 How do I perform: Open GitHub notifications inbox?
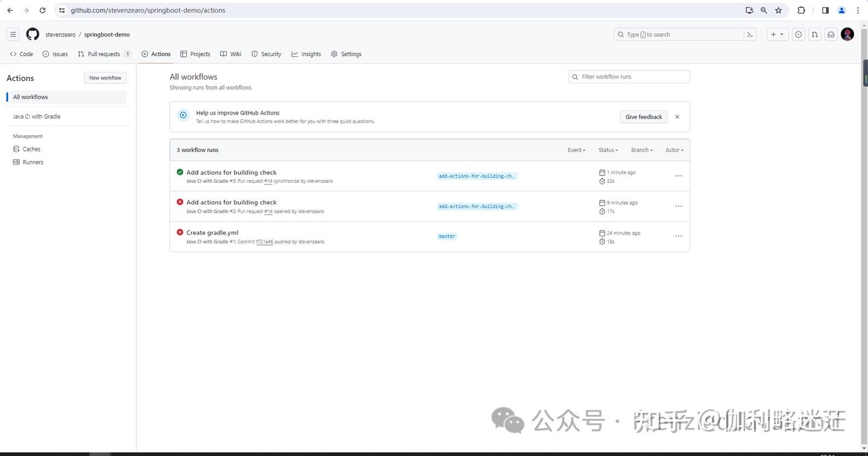point(831,34)
